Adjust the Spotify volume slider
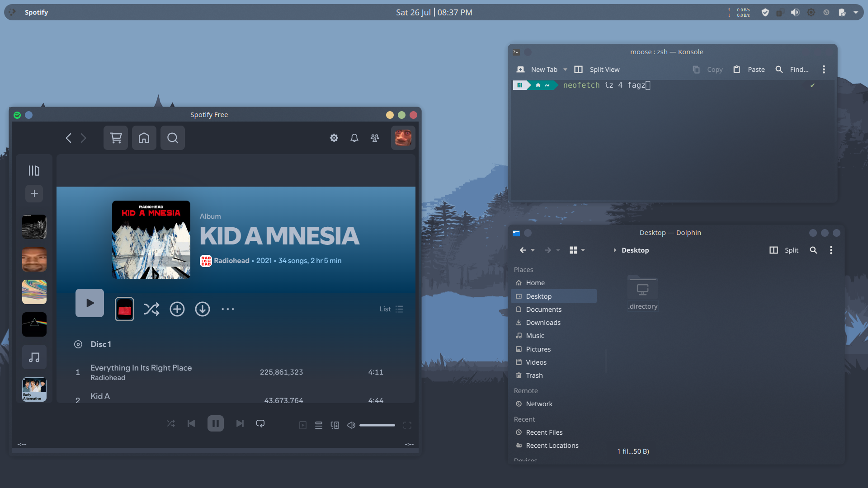Screen dimensions: 868x488 pos(377,425)
